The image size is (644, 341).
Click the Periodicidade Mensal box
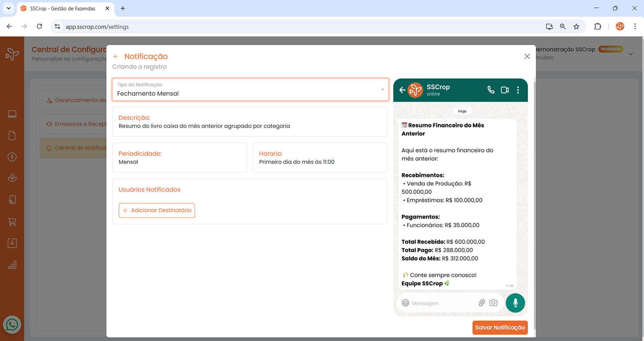click(180, 158)
